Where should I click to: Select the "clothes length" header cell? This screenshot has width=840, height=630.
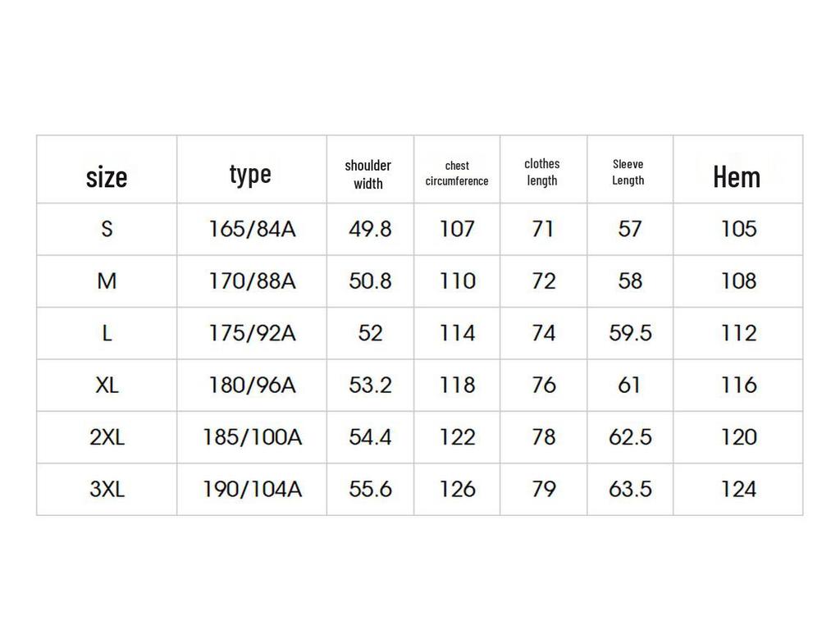point(542,172)
